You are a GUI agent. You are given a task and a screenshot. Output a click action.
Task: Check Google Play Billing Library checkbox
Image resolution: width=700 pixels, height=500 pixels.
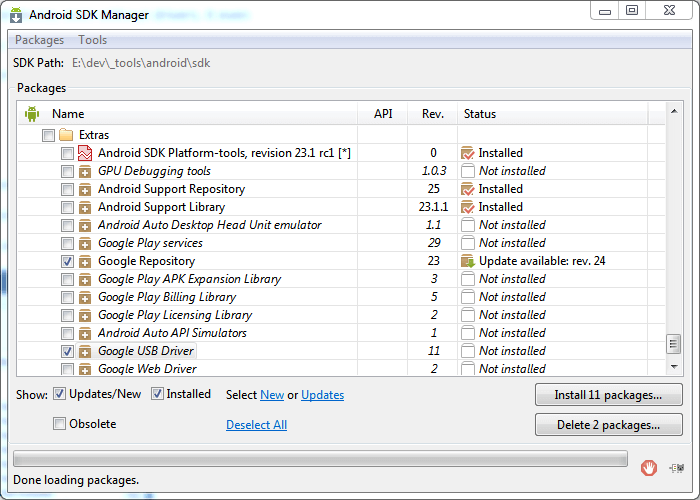[x=67, y=297]
